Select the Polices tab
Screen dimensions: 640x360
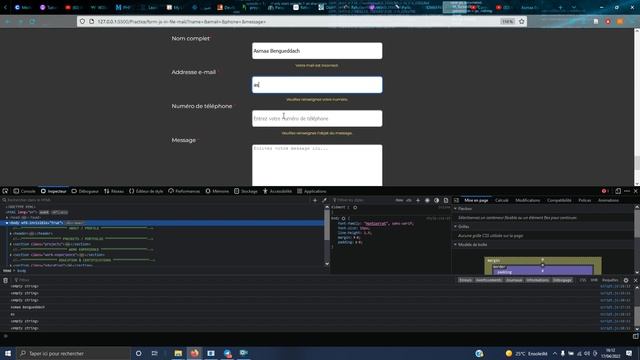tap(584, 200)
